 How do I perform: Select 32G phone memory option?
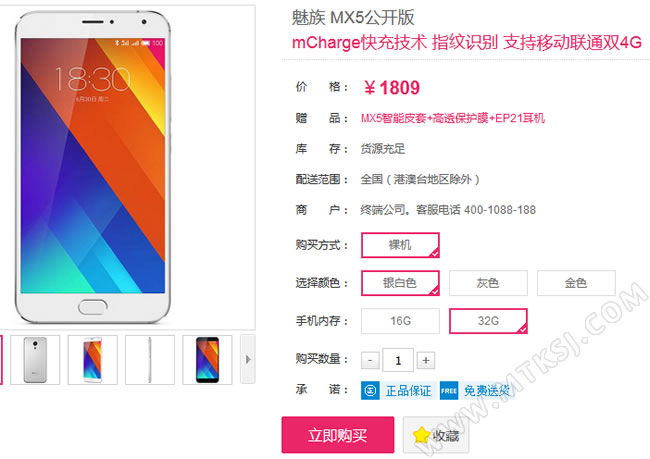[488, 321]
